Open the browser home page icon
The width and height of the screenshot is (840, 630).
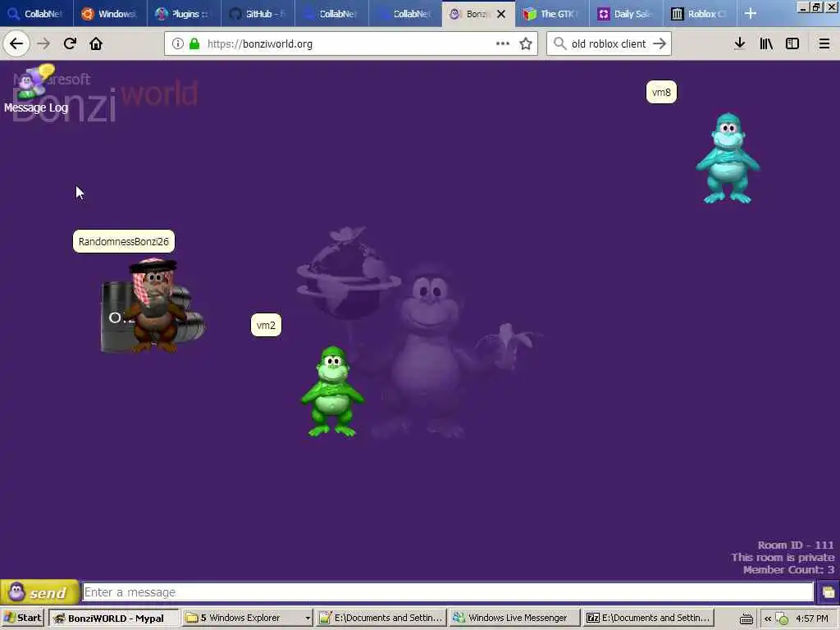pyautogui.click(x=96, y=43)
